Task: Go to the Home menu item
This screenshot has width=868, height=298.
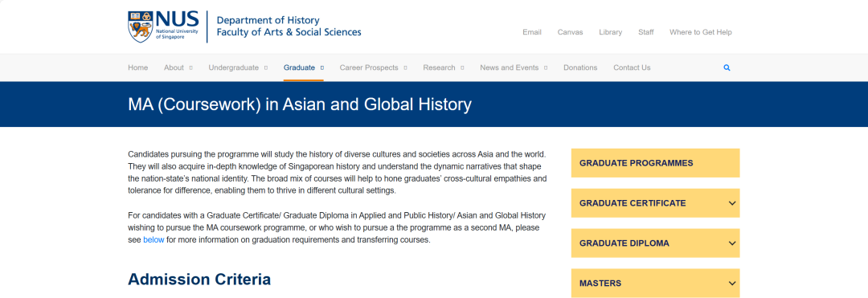Action: [x=138, y=67]
